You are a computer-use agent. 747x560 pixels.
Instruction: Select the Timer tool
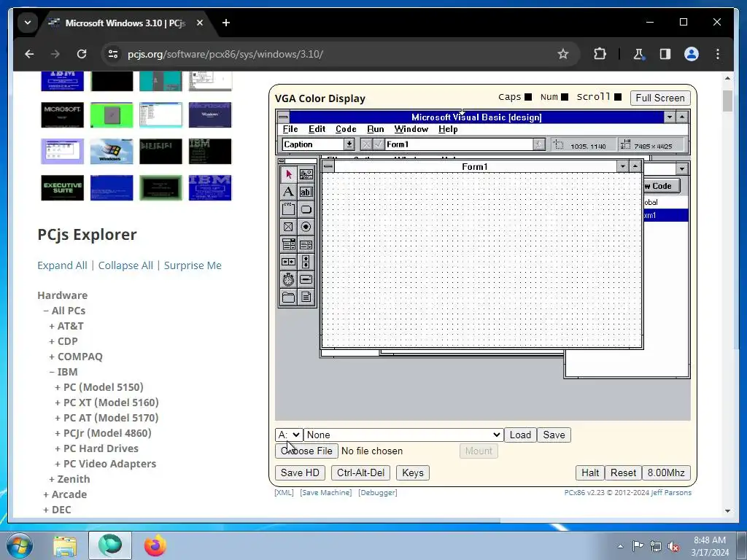click(x=288, y=279)
